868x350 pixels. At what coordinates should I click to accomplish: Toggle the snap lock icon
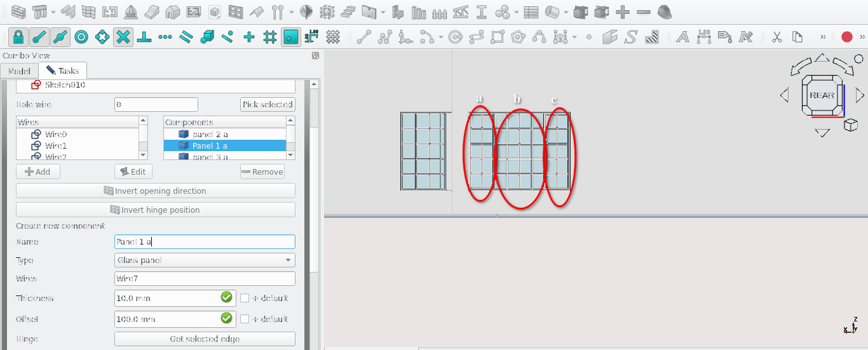[x=18, y=37]
